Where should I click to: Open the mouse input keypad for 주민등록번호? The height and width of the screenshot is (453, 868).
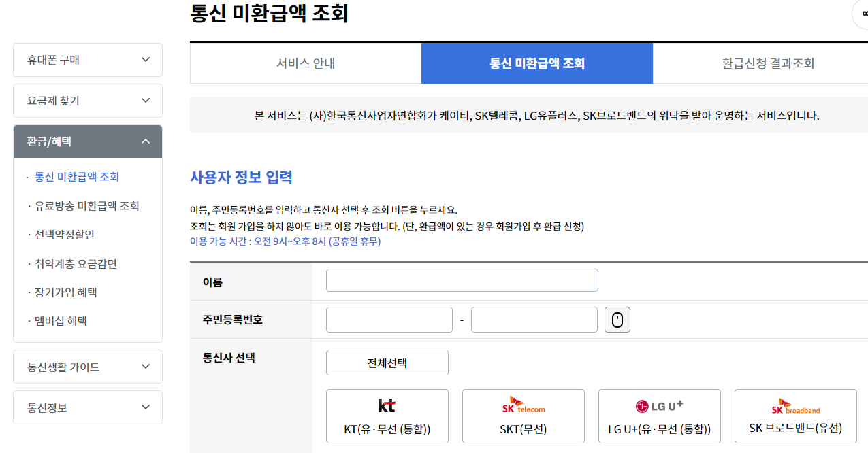click(617, 319)
